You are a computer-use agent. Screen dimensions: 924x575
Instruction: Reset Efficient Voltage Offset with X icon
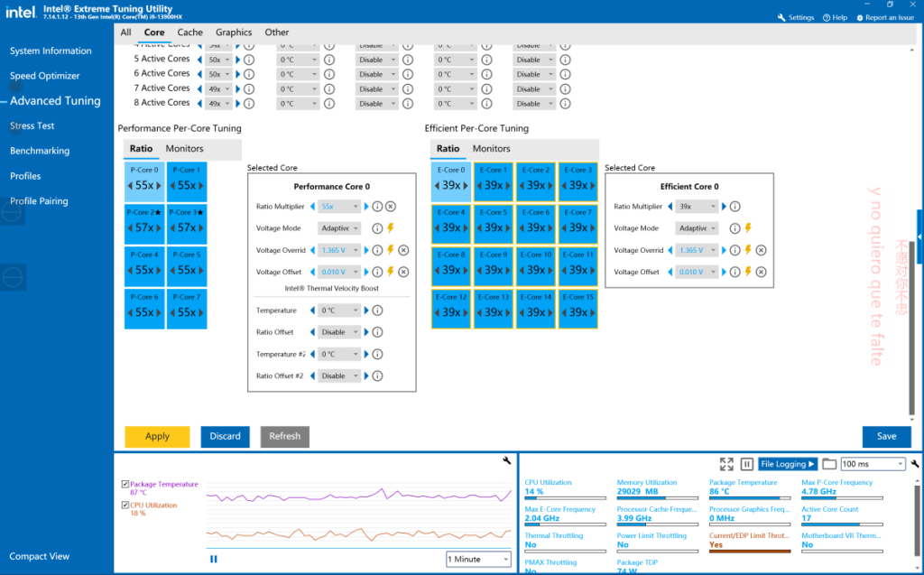[762, 272]
